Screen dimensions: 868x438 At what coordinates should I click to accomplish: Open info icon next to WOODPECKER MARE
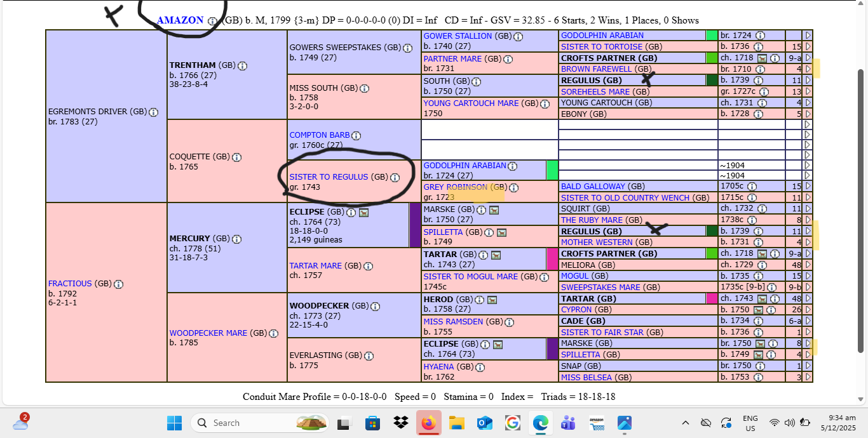pos(273,333)
